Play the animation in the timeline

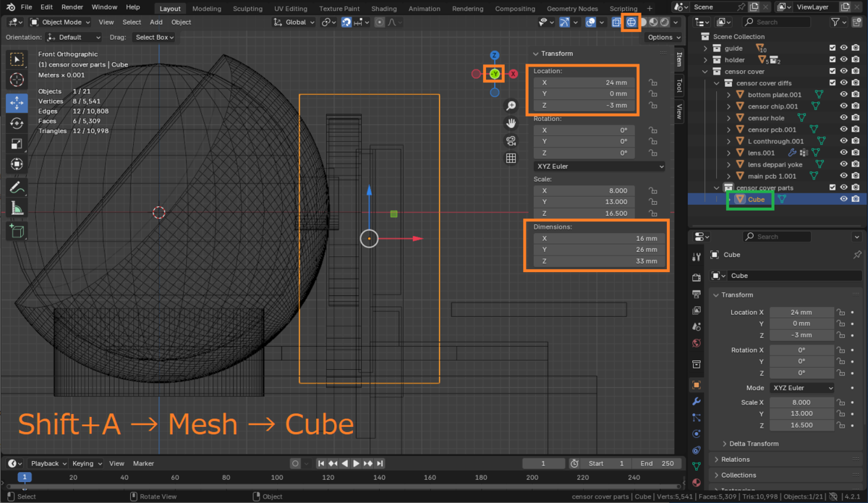click(x=356, y=463)
